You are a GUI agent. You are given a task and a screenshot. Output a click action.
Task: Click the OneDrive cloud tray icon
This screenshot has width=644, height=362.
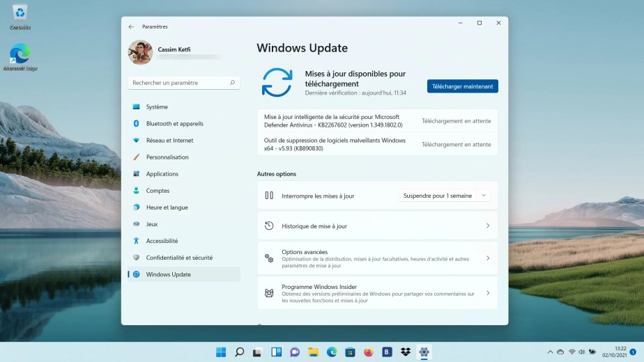(x=560, y=352)
